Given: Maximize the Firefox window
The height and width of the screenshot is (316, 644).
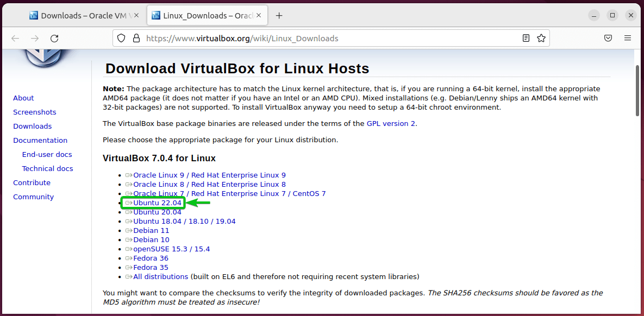Looking at the screenshot, I should (612, 16).
